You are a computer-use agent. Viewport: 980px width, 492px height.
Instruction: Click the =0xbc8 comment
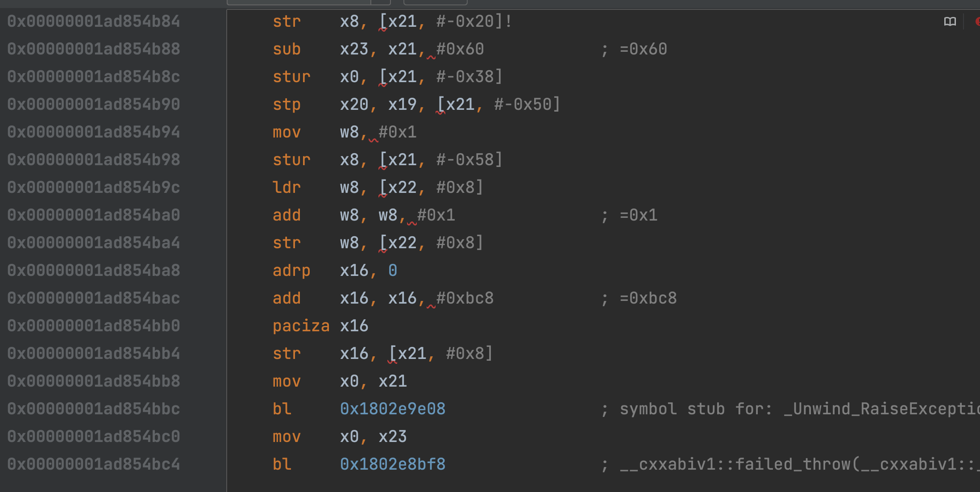648,298
